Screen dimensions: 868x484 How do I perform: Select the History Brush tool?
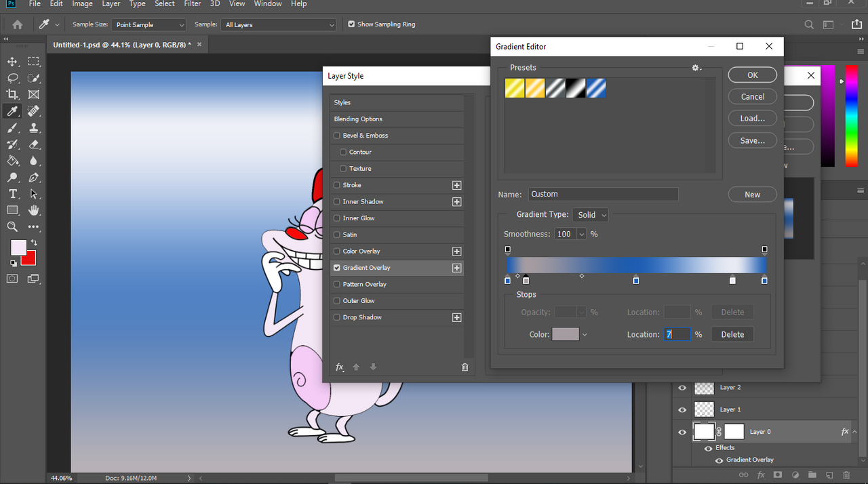coord(12,144)
